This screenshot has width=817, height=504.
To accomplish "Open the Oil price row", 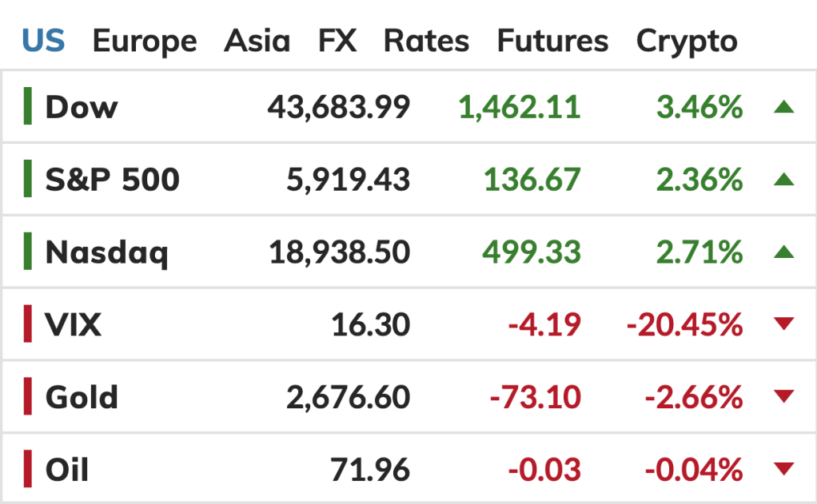I will (x=67, y=470).
